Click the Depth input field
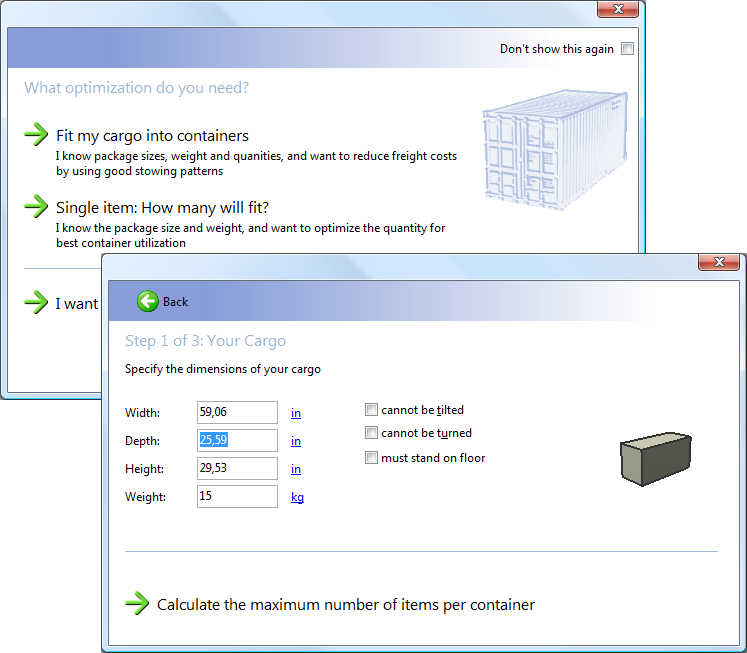This screenshot has height=653, width=747. click(x=237, y=440)
